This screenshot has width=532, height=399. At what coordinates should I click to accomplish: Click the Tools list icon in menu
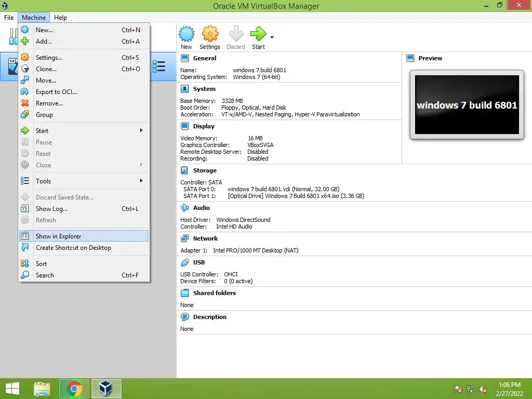pos(25,181)
